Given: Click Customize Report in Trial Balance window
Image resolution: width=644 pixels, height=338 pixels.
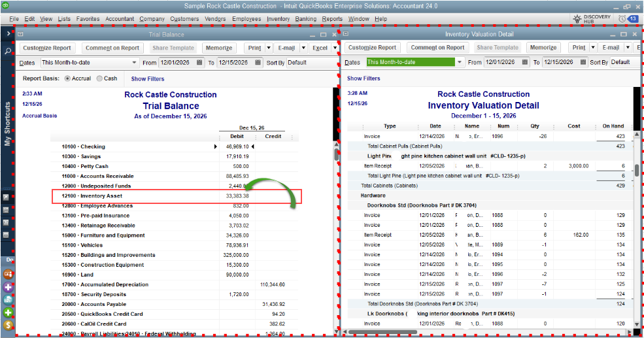Looking at the screenshot, I should pos(46,48).
